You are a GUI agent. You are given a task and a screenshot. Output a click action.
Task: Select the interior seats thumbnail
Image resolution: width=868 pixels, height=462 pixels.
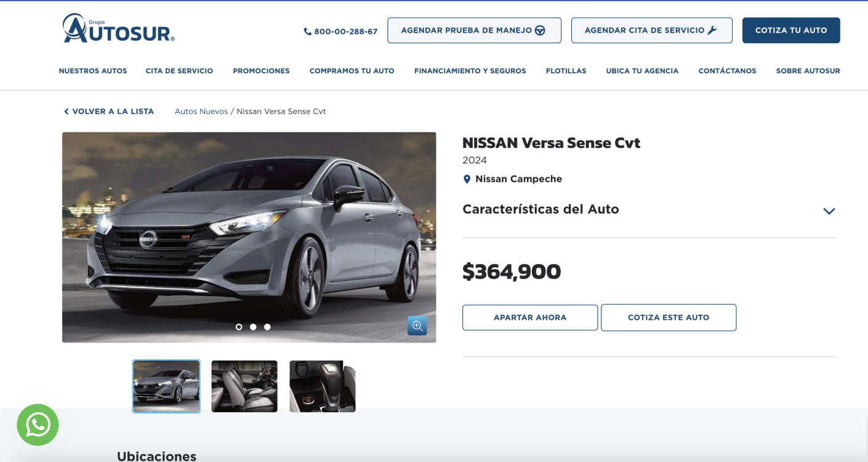coord(244,386)
